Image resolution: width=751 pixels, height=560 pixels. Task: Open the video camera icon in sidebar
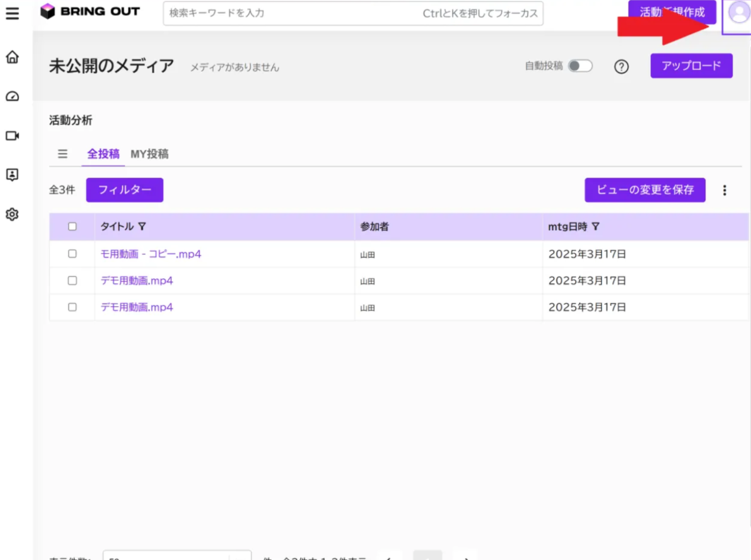point(12,136)
